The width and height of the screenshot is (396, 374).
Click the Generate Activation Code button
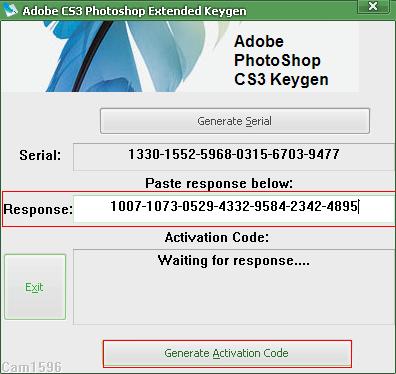coord(227,353)
